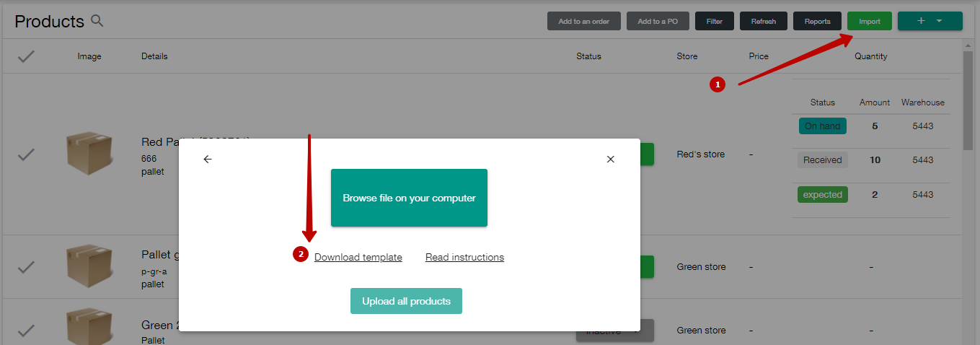Open the Read instructions link
The width and height of the screenshot is (980, 345).
tap(464, 257)
